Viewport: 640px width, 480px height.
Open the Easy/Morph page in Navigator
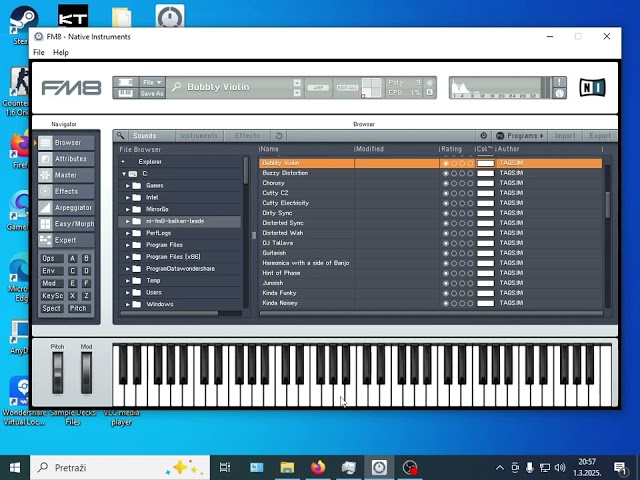(x=67, y=224)
